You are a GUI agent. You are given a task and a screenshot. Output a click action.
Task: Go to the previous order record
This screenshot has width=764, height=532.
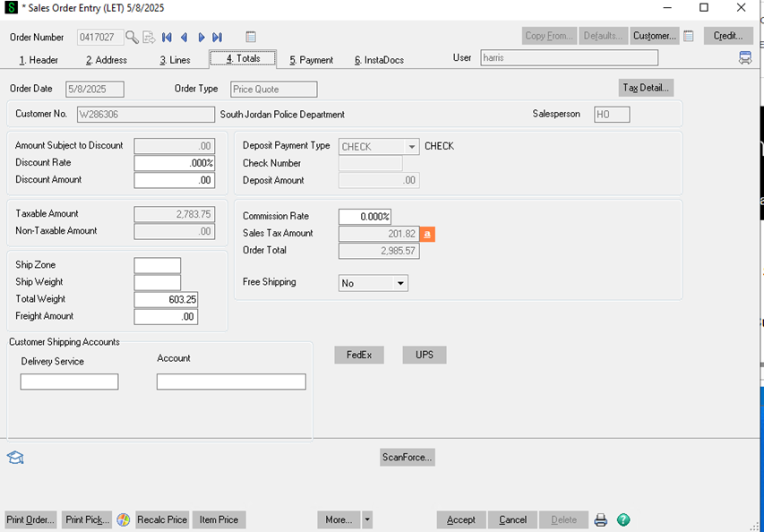click(184, 37)
